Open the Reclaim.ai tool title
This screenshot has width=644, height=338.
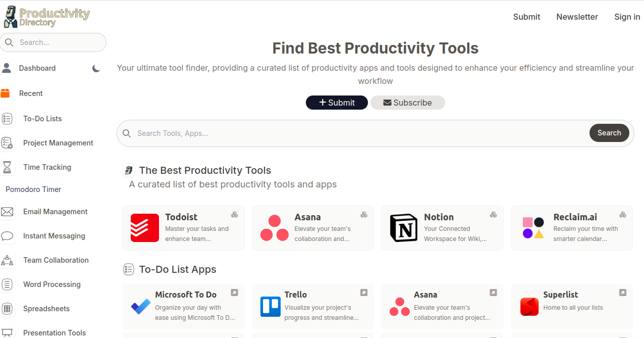click(x=575, y=217)
